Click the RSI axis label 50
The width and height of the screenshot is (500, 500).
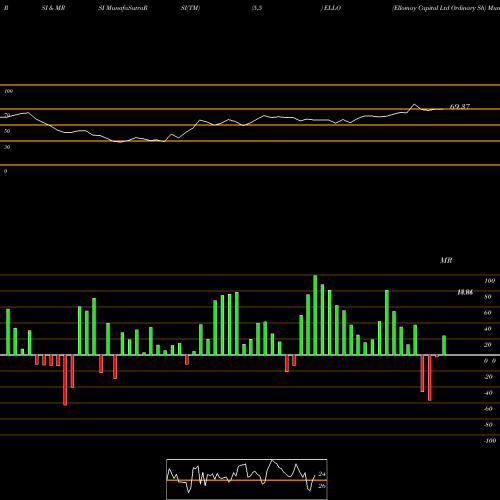tap(7, 131)
